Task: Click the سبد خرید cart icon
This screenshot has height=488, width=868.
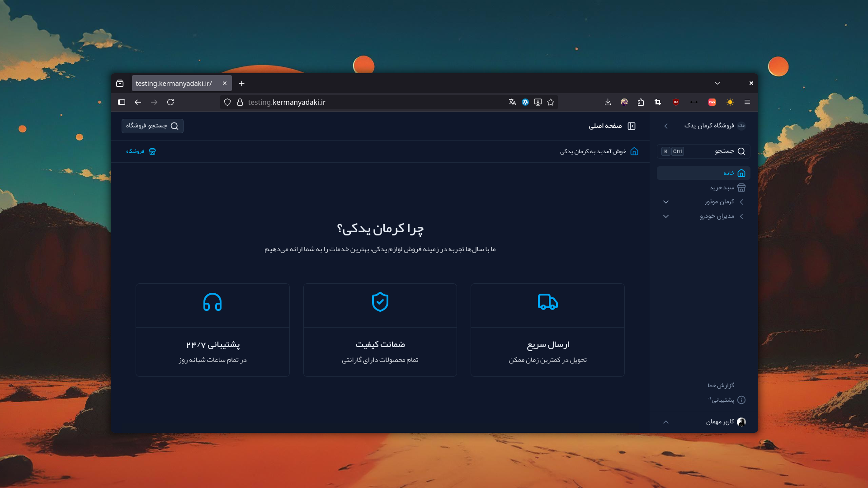Action: tap(741, 188)
